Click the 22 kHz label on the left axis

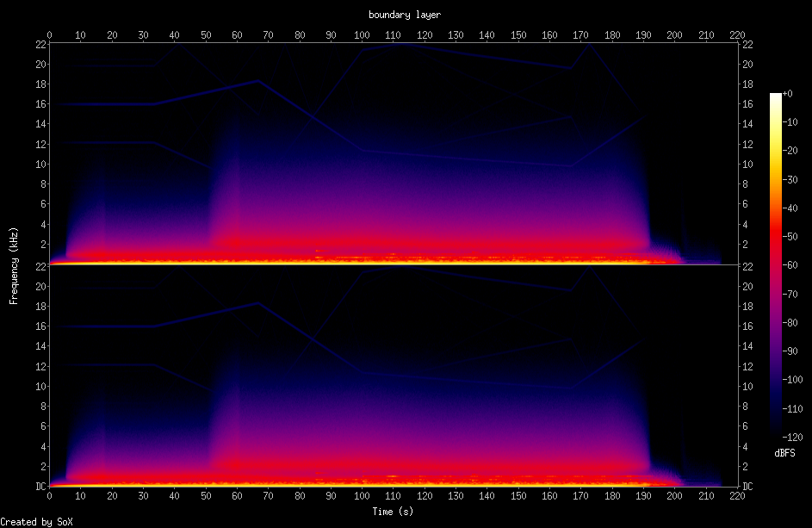click(39, 45)
